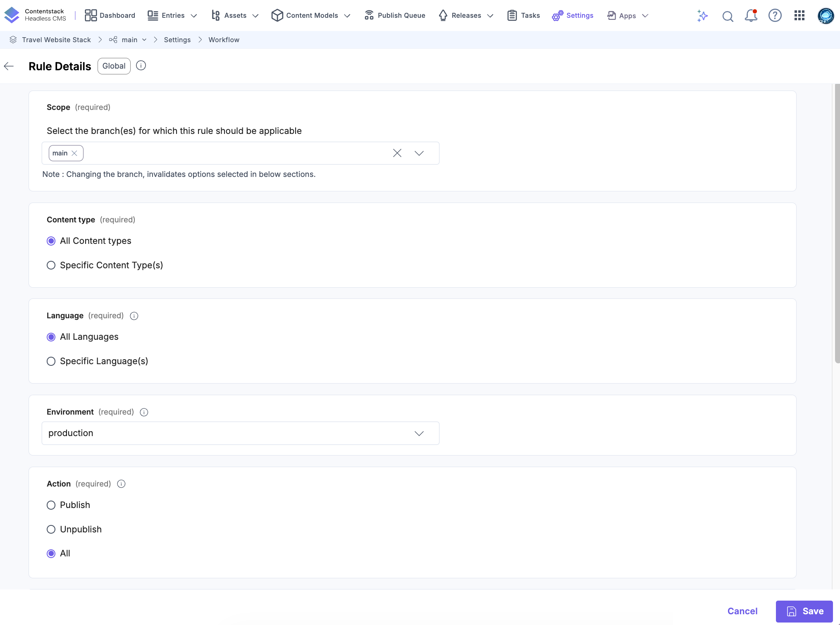
Task: Open the Publish Queue
Action: 394,15
